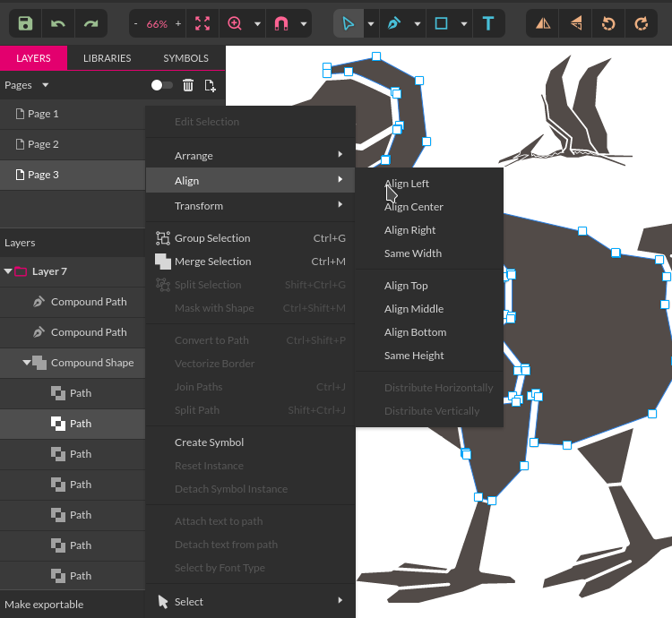The width and height of the screenshot is (672, 618).
Task: Choose Align Center from submenu
Action: [414, 207]
